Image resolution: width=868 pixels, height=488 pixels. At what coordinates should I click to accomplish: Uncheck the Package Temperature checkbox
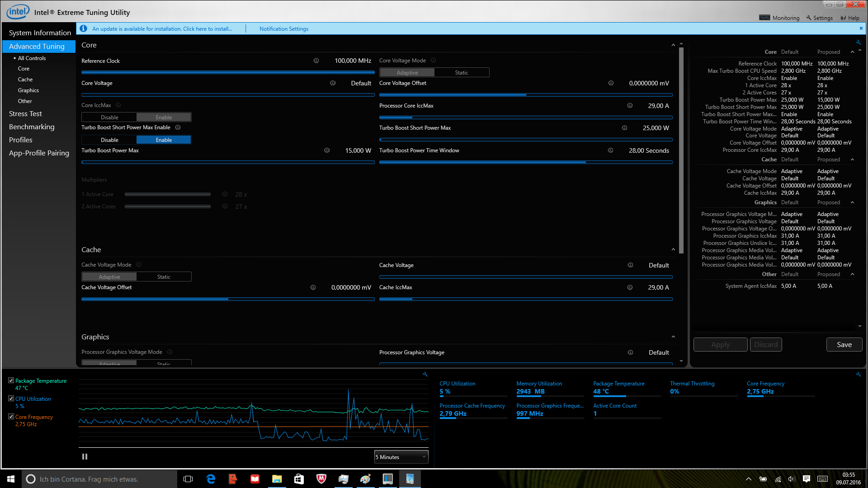click(11, 380)
